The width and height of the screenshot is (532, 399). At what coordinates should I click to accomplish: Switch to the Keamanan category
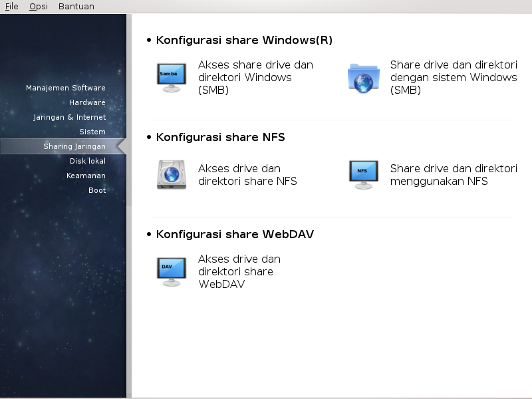(x=86, y=176)
